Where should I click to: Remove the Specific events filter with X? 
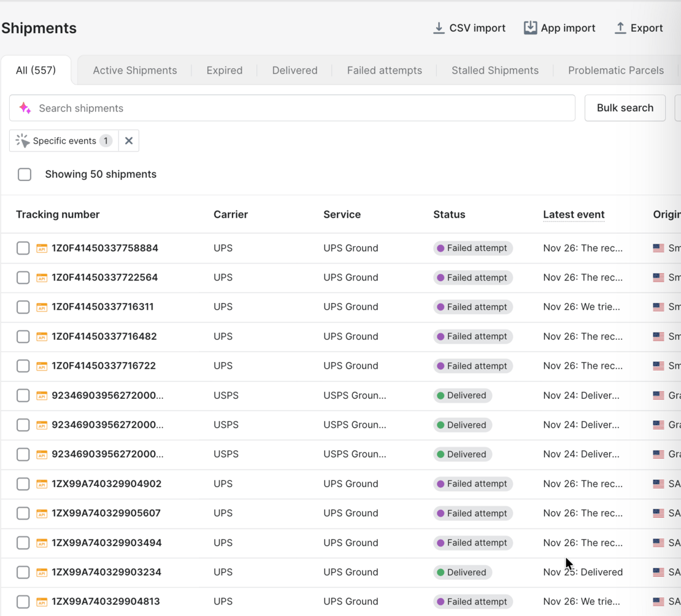point(129,141)
